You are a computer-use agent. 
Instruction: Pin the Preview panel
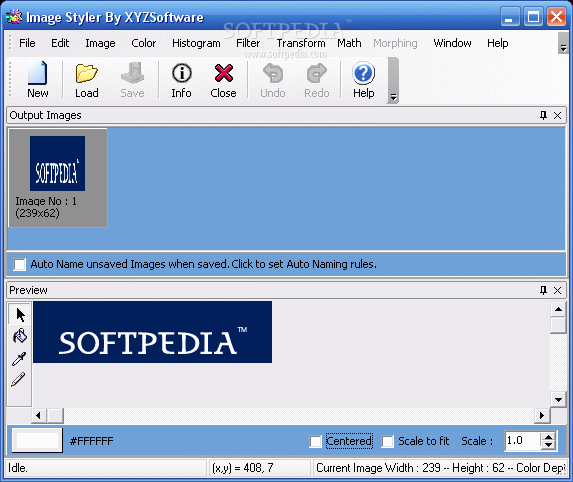[543, 290]
